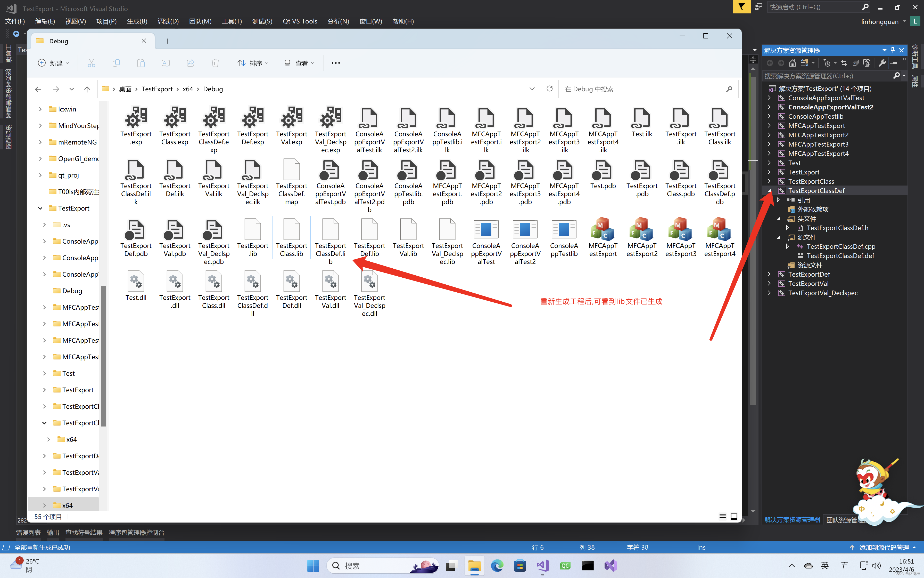Screen dimensions: 924x578
Task: Select TestExportClassDef.def in Solution Explorer
Action: pyautogui.click(x=840, y=256)
